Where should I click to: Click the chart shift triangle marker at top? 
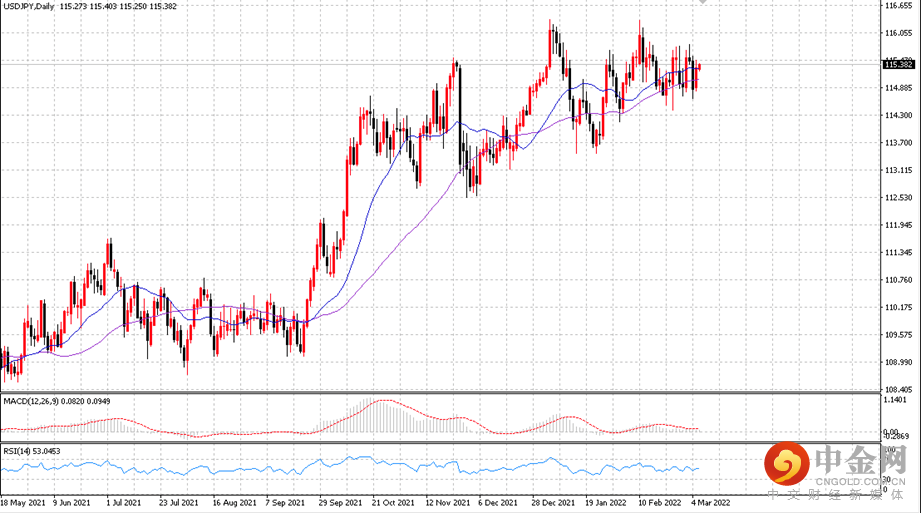[x=701, y=3]
